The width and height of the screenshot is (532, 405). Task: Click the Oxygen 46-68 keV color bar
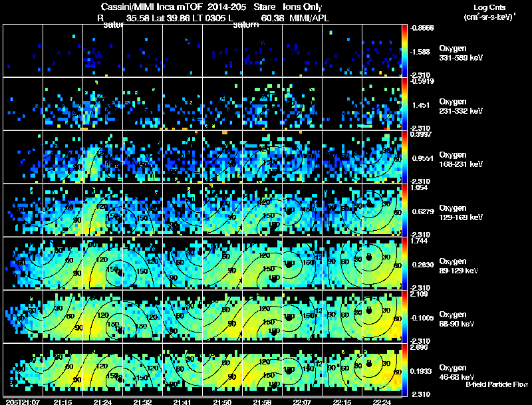pyautogui.click(x=404, y=370)
